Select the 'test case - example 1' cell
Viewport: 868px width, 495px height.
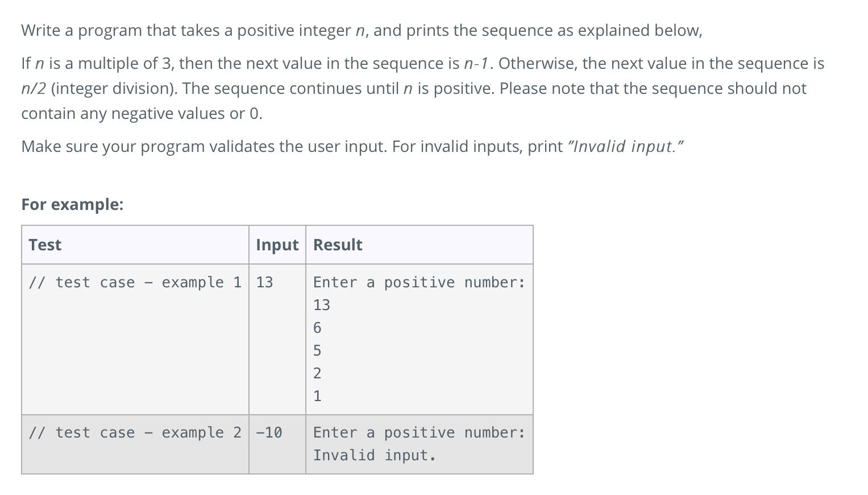click(x=135, y=339)
